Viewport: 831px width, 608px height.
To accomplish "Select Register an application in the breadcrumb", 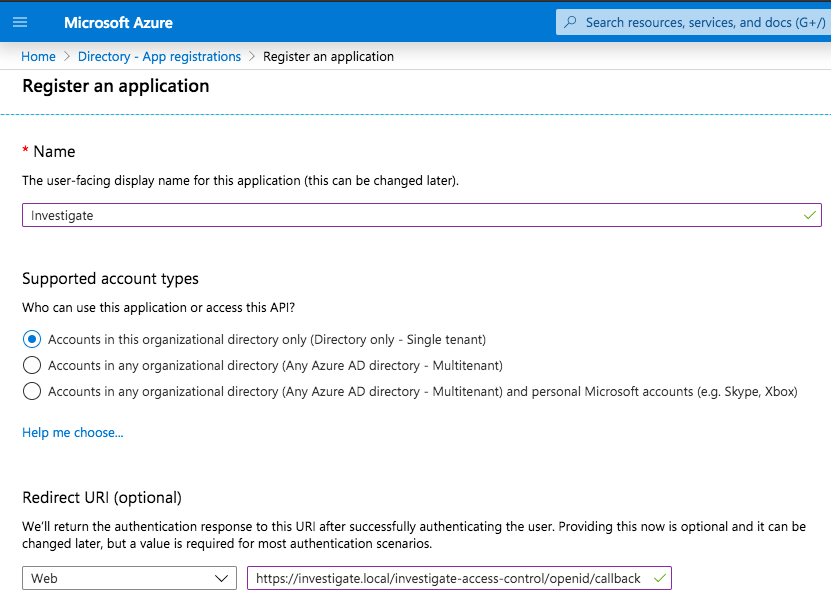I will 327,56.
